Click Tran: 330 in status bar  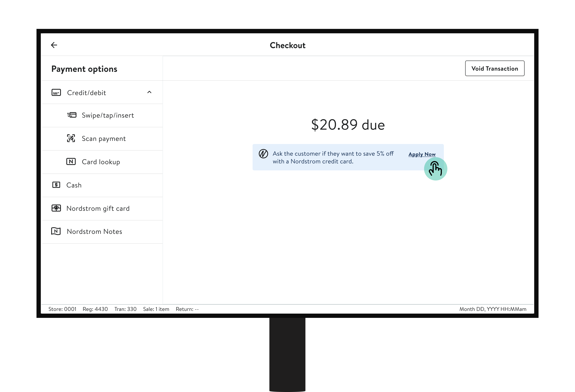point(126,309)
